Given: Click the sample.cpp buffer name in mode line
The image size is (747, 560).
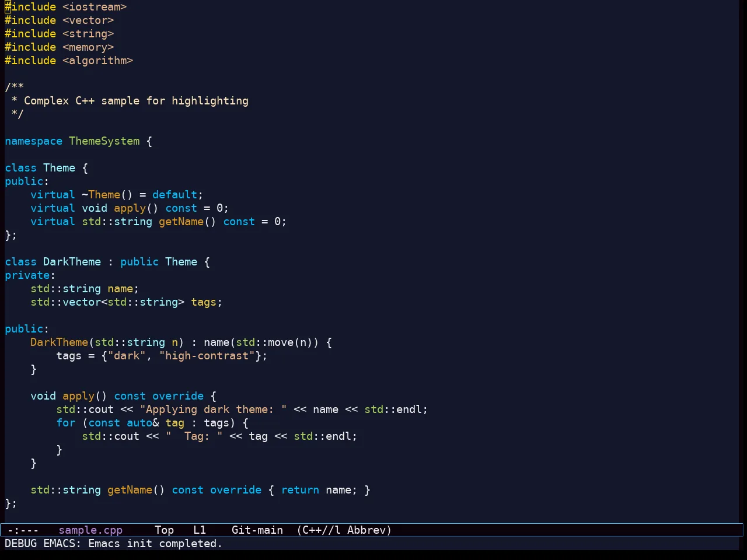Looking at the screenshot, I should pyautogui.click(x=90, y=530).
